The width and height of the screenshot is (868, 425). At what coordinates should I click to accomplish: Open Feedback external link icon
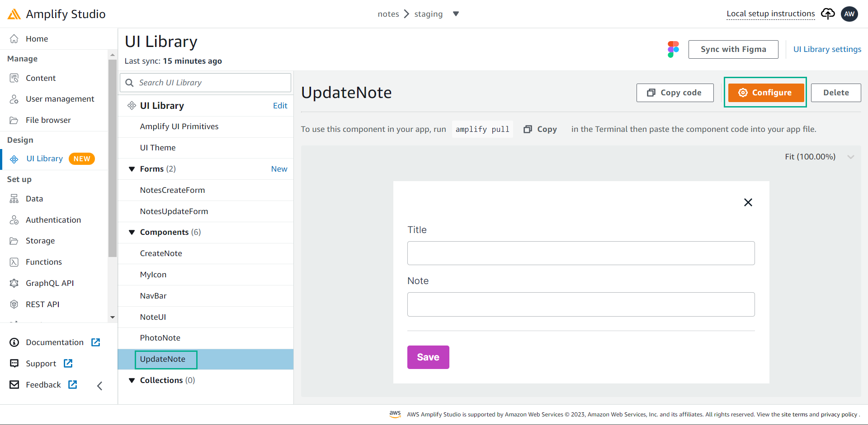73,384
